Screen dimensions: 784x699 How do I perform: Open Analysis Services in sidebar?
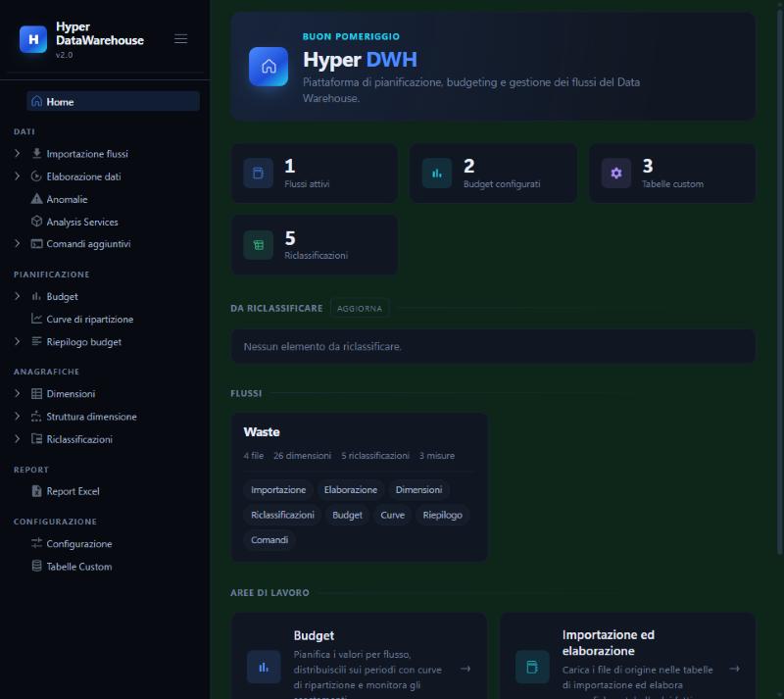point(82,222)
